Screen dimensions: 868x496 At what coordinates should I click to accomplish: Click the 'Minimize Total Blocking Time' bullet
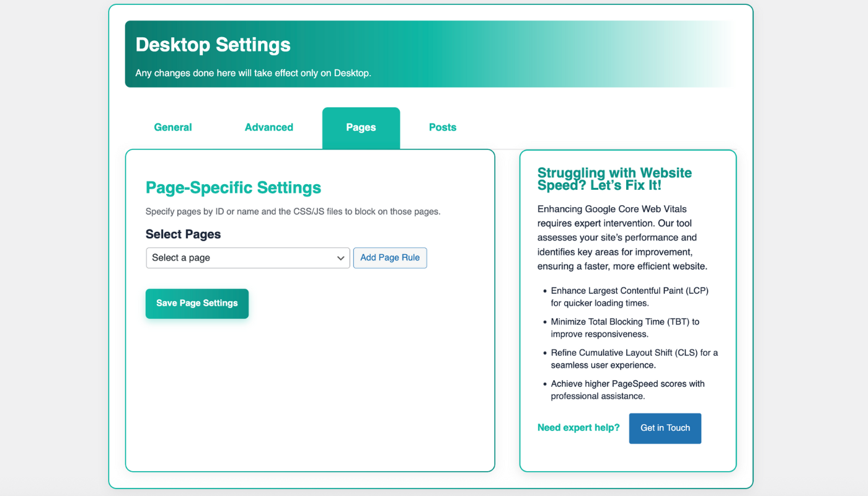point(625,328)
